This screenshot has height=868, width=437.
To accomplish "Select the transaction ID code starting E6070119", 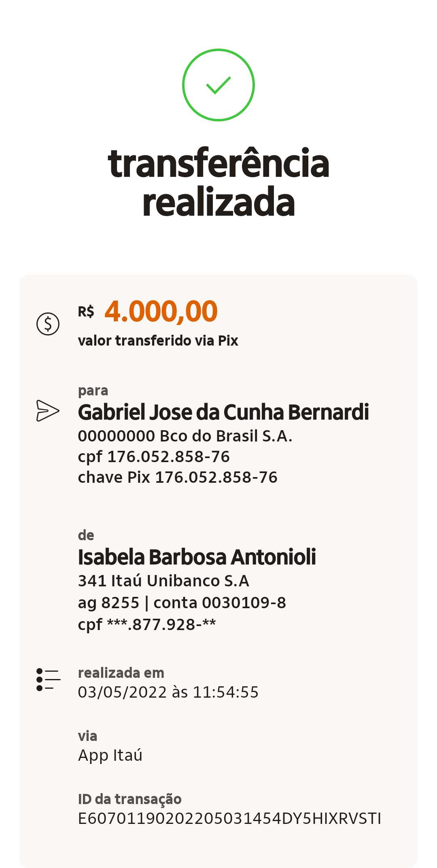I will 229,819.
